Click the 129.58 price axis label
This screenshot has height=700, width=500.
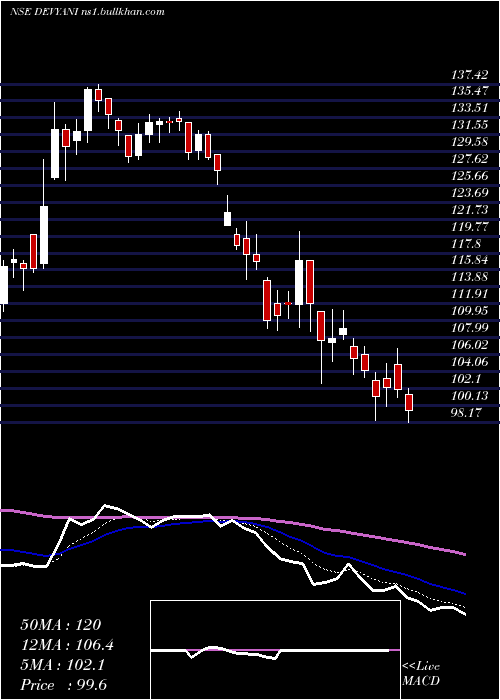coord(469,142)
